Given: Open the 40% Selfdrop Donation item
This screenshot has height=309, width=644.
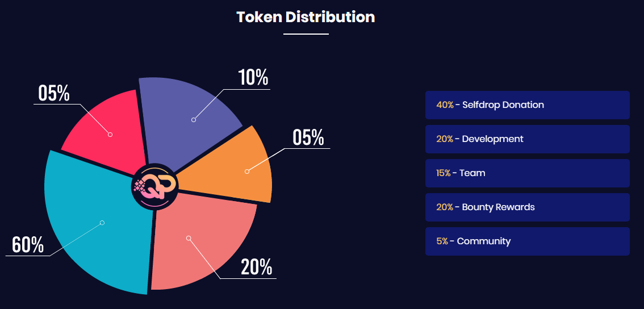Looking at the screenshot, I should point(528,105).
